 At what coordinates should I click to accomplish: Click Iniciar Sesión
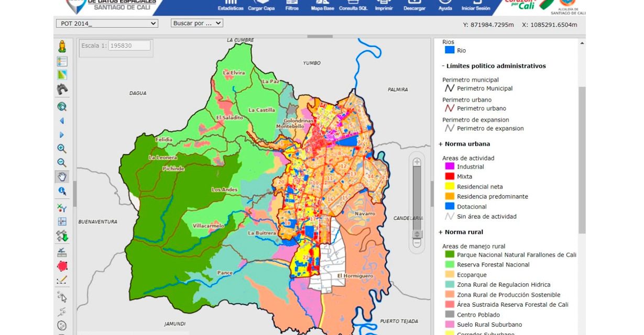(475, 6)
